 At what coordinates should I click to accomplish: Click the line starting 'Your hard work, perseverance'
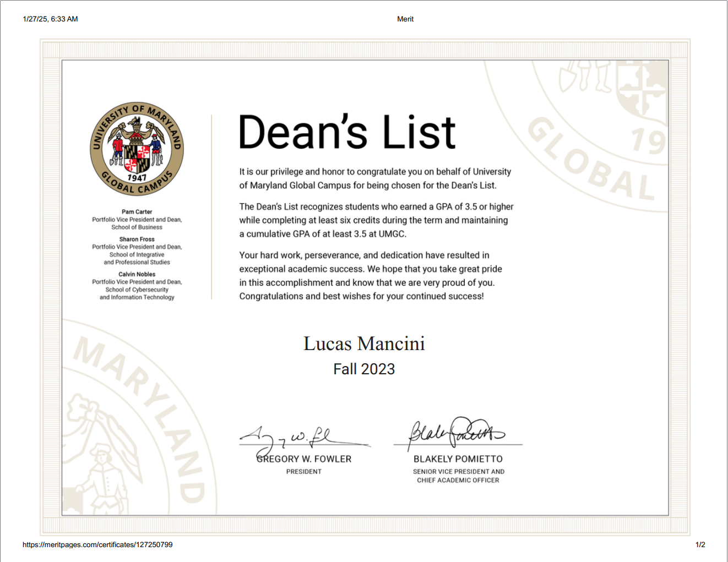(364, 255)
